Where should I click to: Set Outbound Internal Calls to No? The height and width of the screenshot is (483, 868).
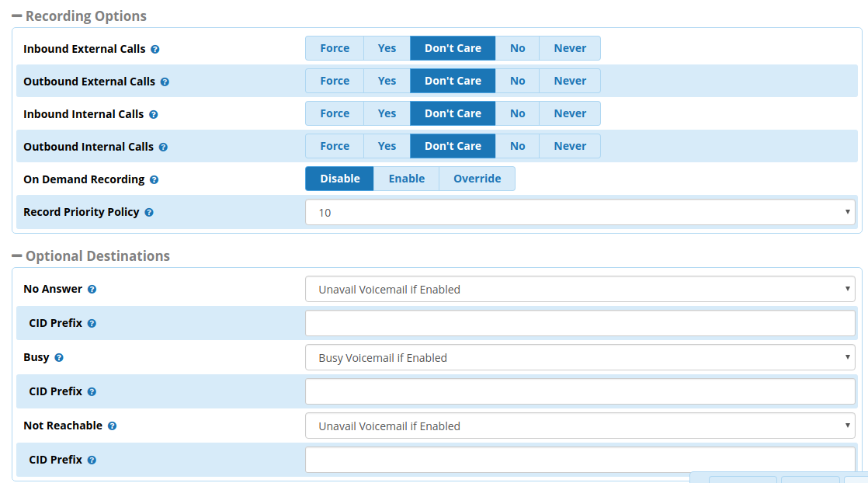click(517, 146)
